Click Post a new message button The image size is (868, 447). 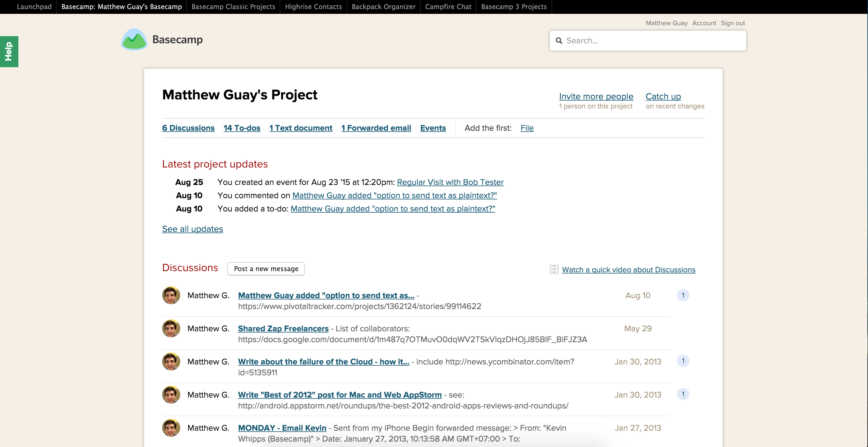click(x=266, y=269)
